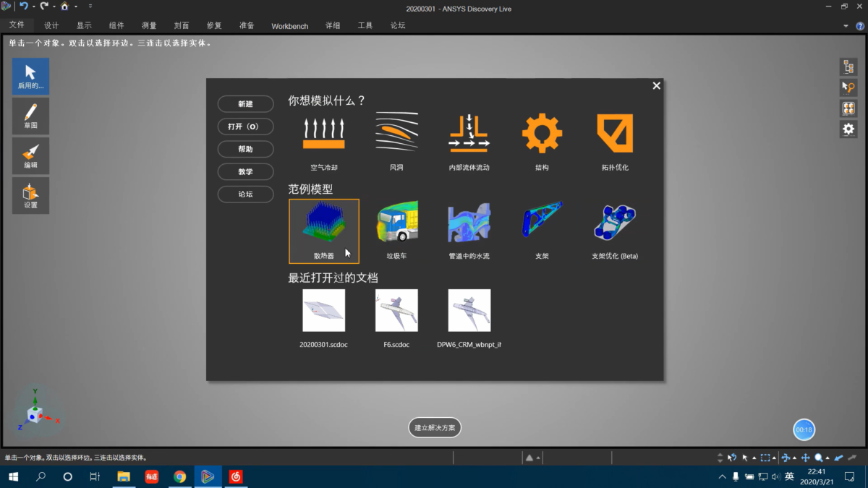Expand the spin view dropdown arrow
868x488 pixels.
pyautogui.click(x=794, y=458)
